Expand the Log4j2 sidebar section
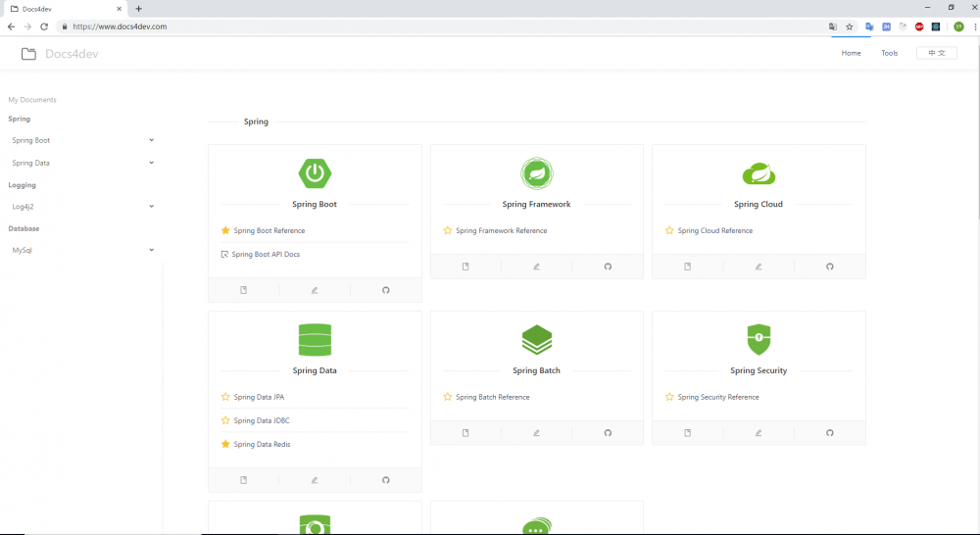Screen dimensions: 980x535 82,206
